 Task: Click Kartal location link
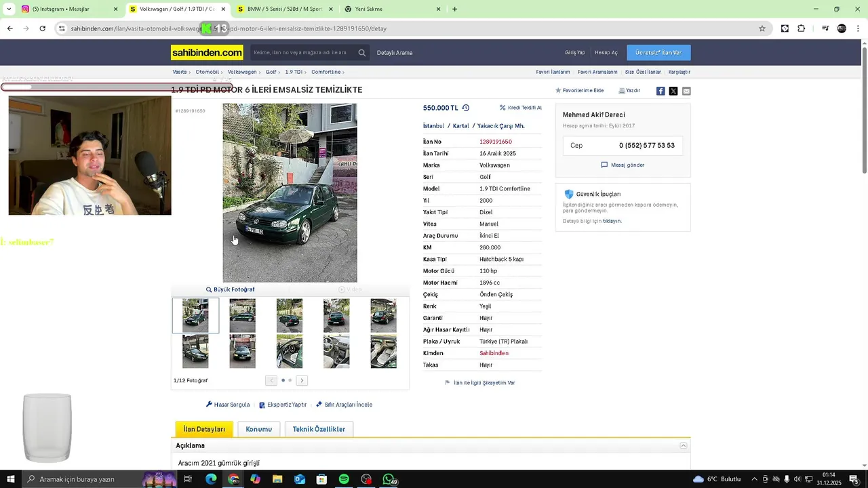coord(461,126)
